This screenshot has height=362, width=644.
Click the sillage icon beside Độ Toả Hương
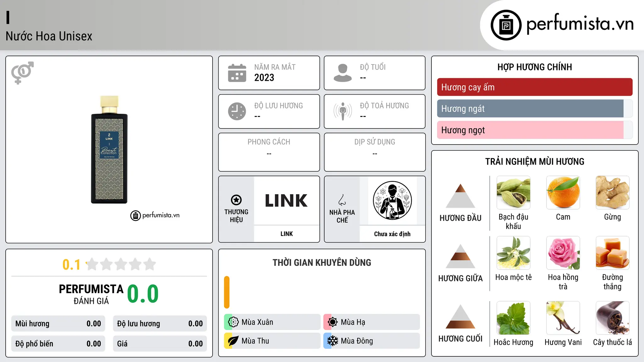[x=343, y=111]
